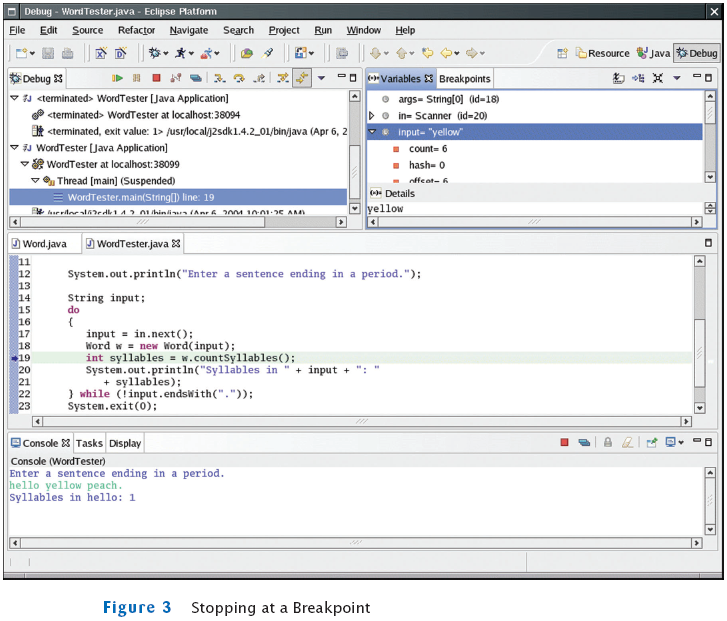Screen dimensions: 727x621
Task: Click the red Terminate button in Debug toolbar
Action: [x=155, y=78]
